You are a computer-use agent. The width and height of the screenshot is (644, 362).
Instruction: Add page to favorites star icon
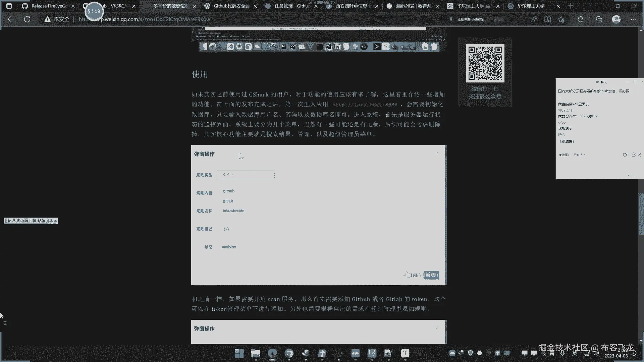(561, 19)
